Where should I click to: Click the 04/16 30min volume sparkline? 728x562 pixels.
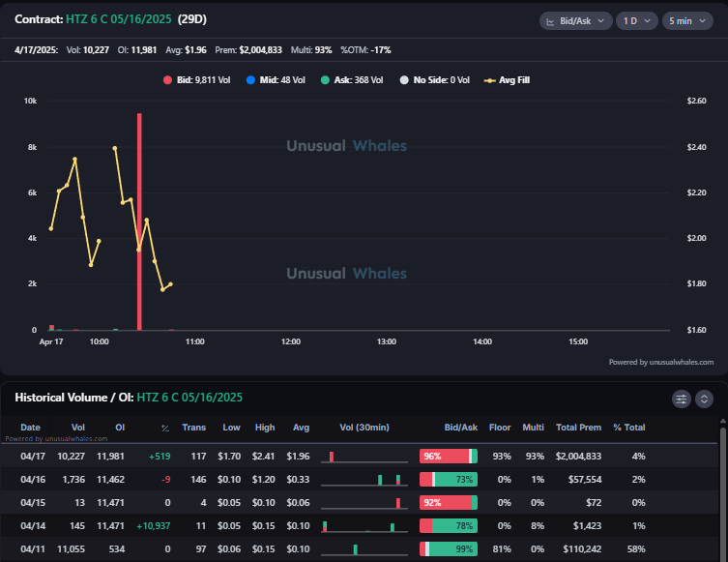(364, 480)
